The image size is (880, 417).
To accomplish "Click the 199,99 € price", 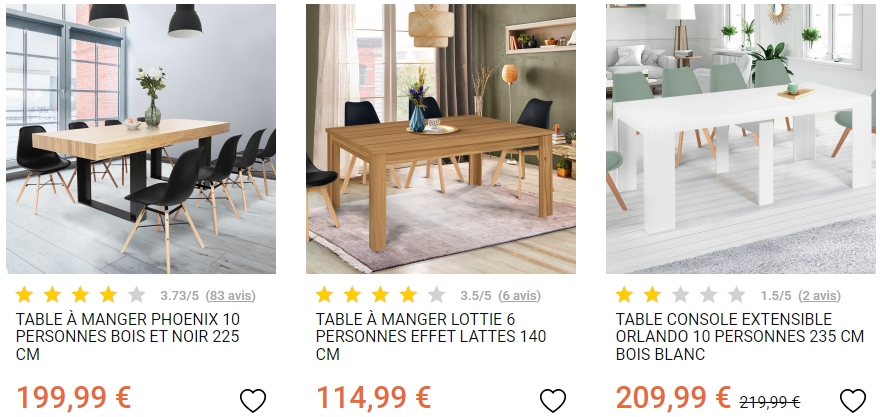I will 74,397.
